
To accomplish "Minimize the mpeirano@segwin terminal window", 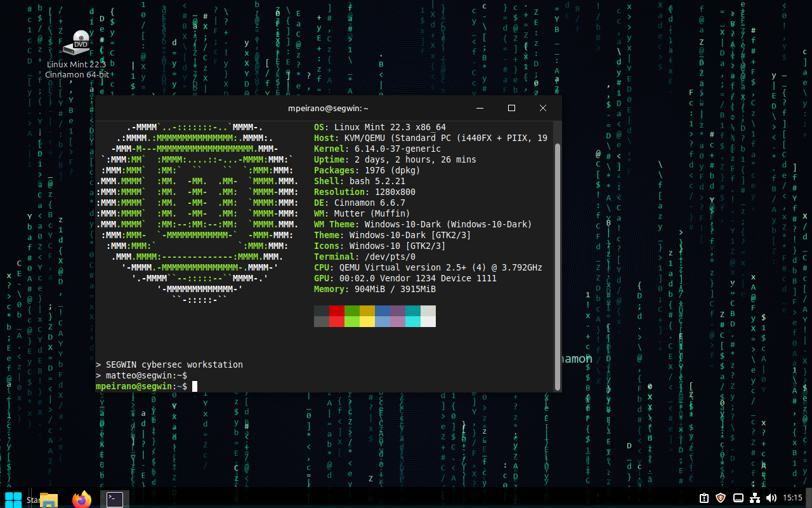I will tap(480, 108).
